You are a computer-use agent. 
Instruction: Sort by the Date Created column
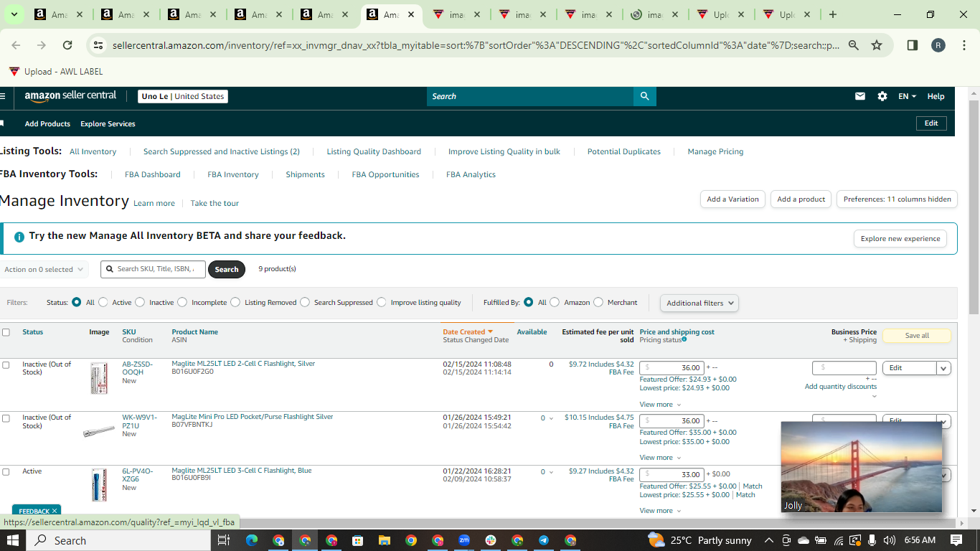coord(468,332)
